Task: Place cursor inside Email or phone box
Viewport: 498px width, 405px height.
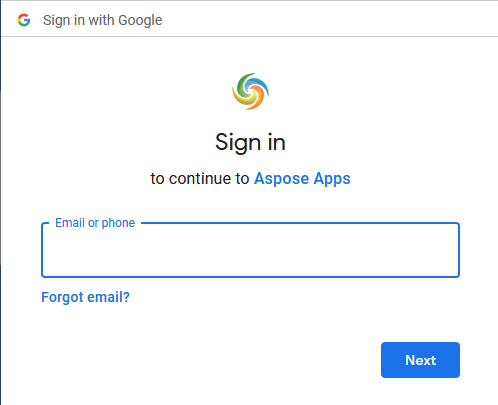Action: 250,250
